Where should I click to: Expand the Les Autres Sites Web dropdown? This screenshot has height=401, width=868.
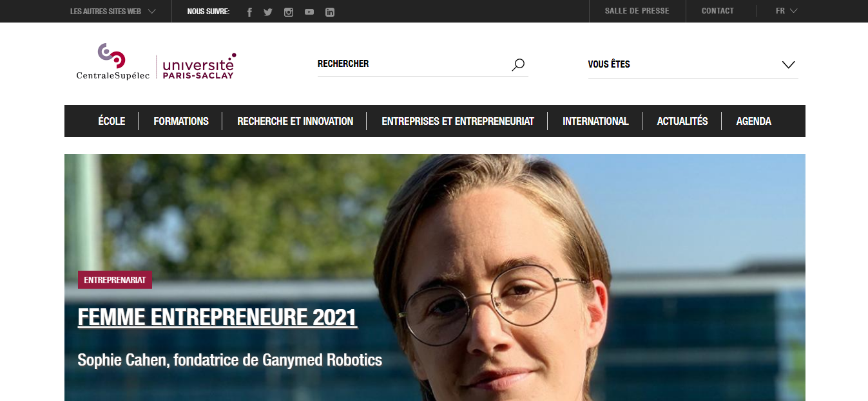coord(113,11)
